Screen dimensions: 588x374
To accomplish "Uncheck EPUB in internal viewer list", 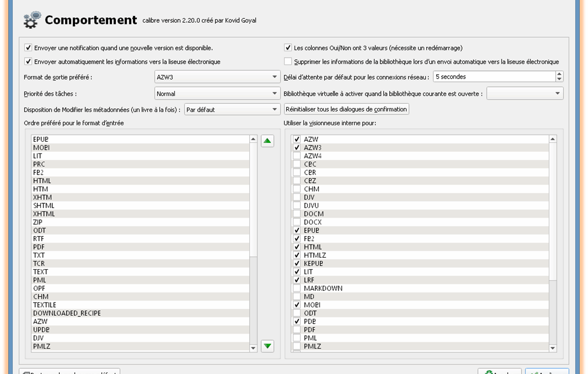I will (x=297, y=230).
